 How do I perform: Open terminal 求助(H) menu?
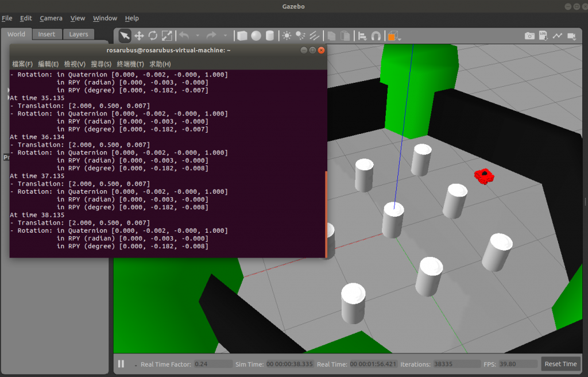[x=160, y=64]
